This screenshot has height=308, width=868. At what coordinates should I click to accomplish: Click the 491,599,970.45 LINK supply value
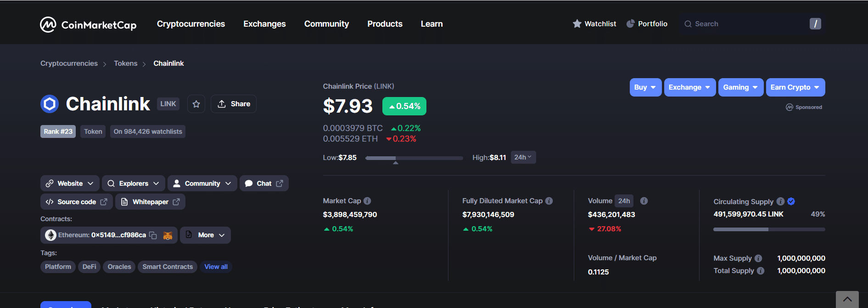coord(748,214)
